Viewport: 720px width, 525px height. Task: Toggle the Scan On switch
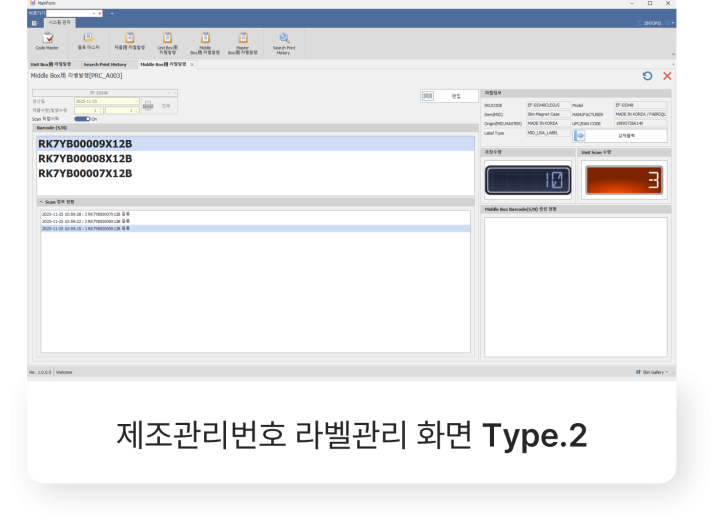[x=83, y=119]
